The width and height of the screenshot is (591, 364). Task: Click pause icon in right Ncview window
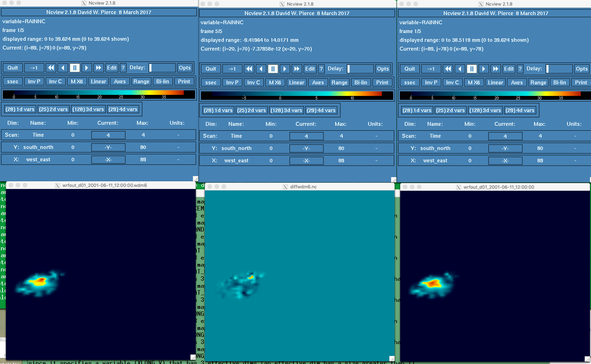(472, 69)
